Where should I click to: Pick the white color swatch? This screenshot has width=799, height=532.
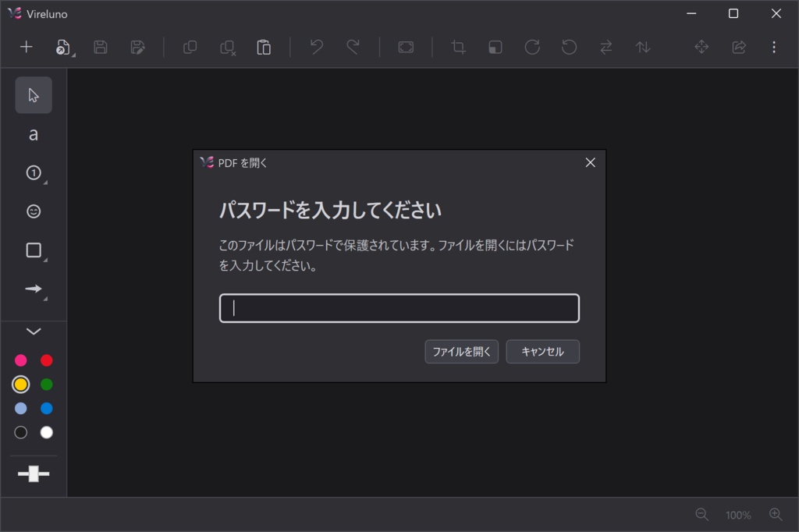click(x=46, y=432)
